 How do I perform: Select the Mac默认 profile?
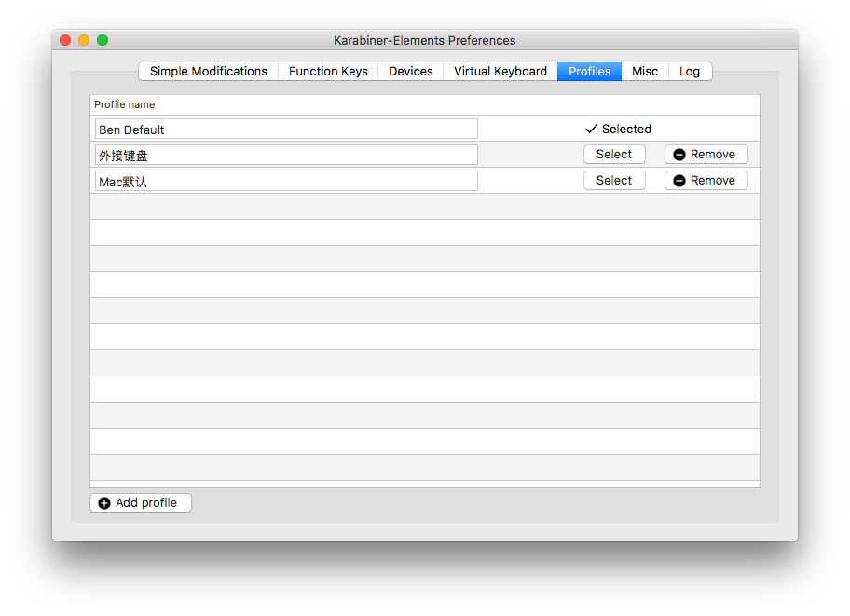614,181
